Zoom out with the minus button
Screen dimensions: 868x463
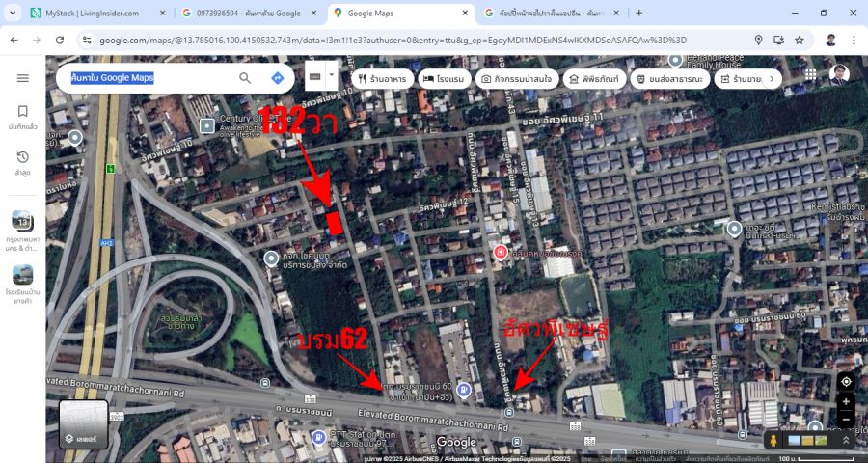pyautogui.click(x=845, y=421)
